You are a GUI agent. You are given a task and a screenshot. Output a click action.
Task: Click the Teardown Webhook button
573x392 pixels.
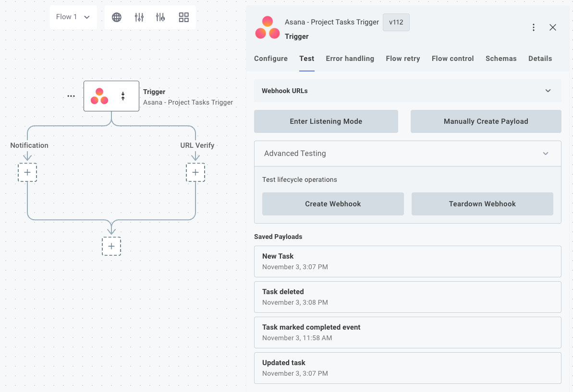482,203
